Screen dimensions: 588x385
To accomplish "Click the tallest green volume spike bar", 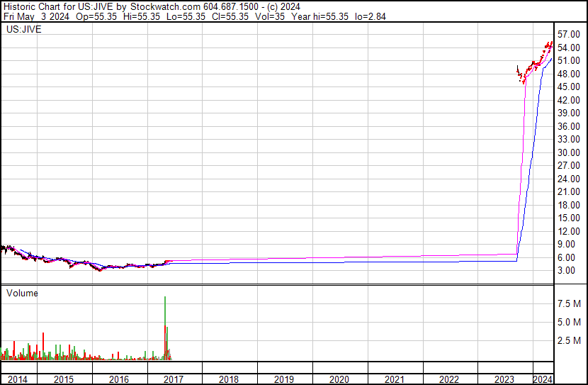I will (165, 326).
